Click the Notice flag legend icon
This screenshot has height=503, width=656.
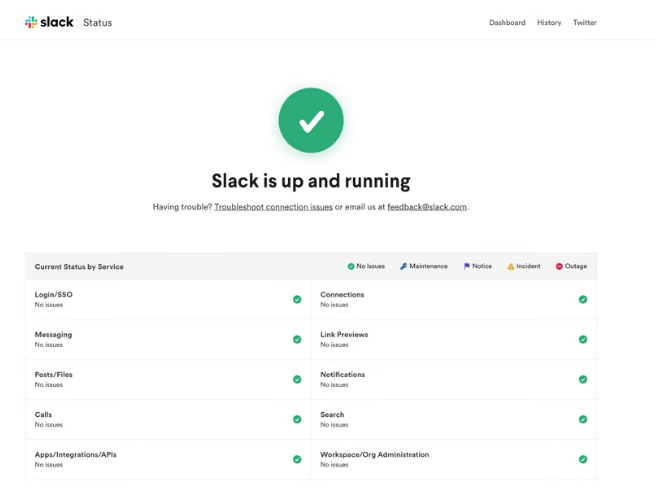click(466, 266)
